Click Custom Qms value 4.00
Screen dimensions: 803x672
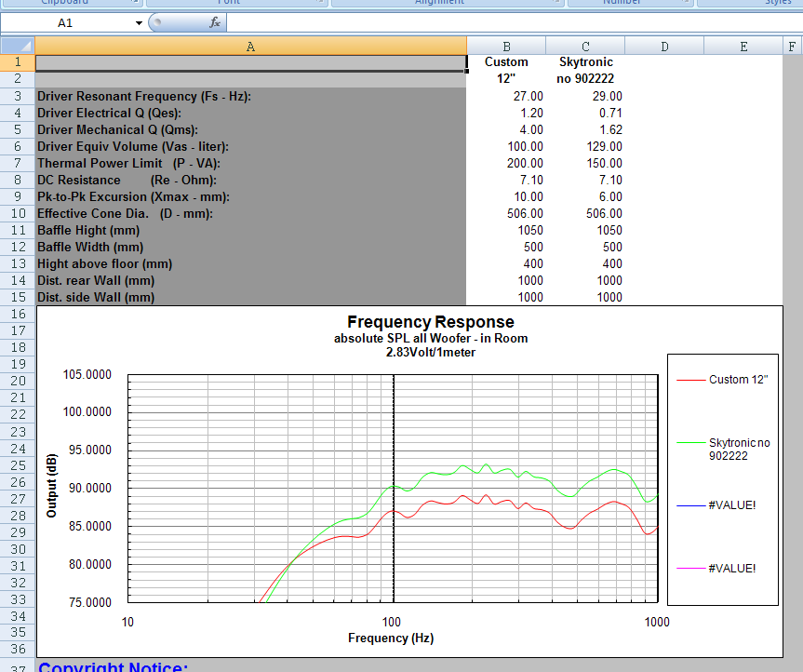coord(506,129)
